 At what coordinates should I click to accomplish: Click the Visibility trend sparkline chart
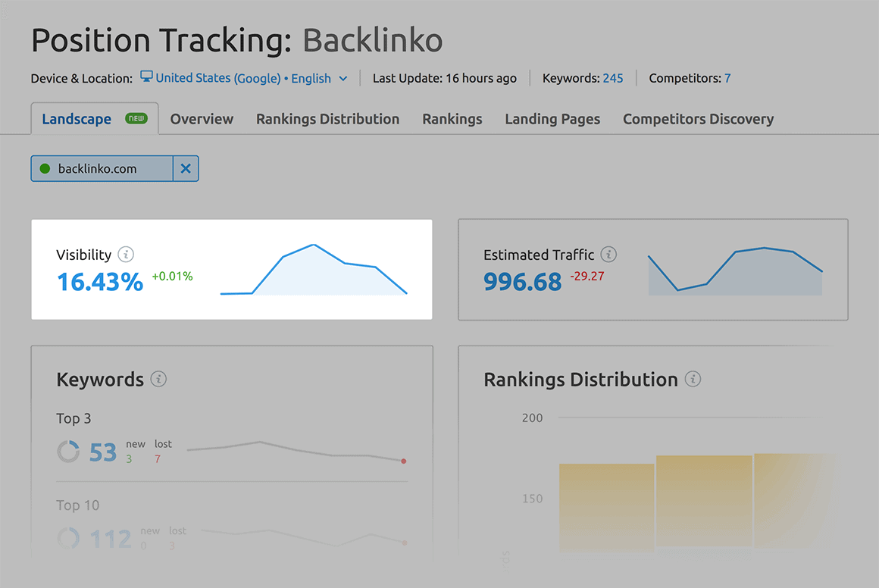coord(314,270)
